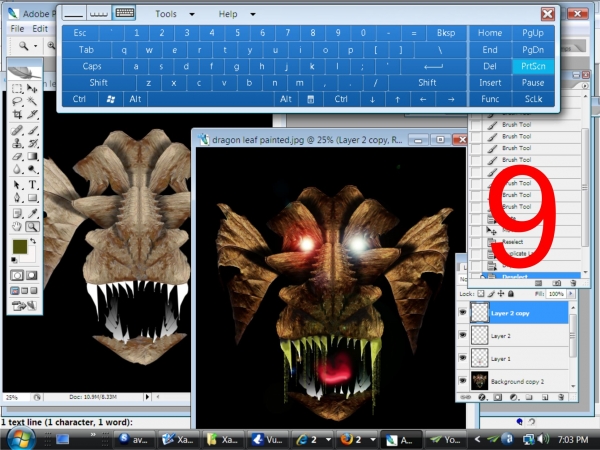
Task: Open the on-screen keyboard Help dropdown arrow
Action: click(253, 15)
